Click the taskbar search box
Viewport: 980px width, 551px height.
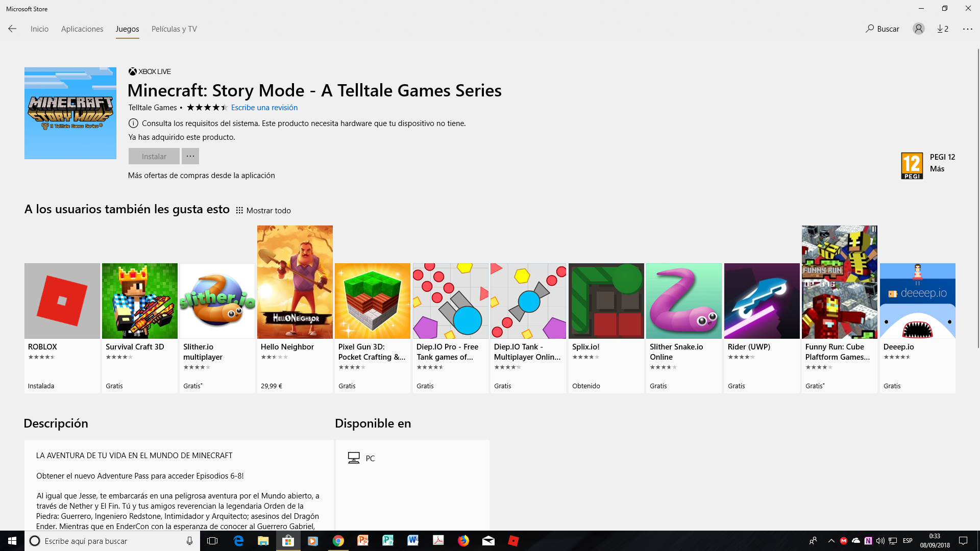pyautogui.click(x=112, y=541)
